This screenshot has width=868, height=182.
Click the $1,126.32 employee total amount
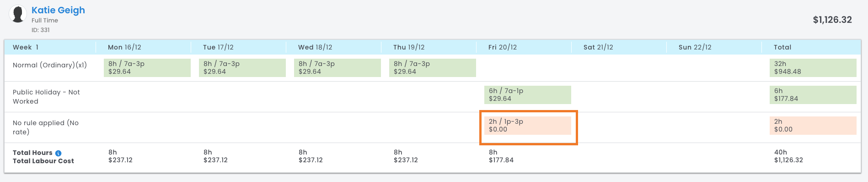click(x=832, y=20)
